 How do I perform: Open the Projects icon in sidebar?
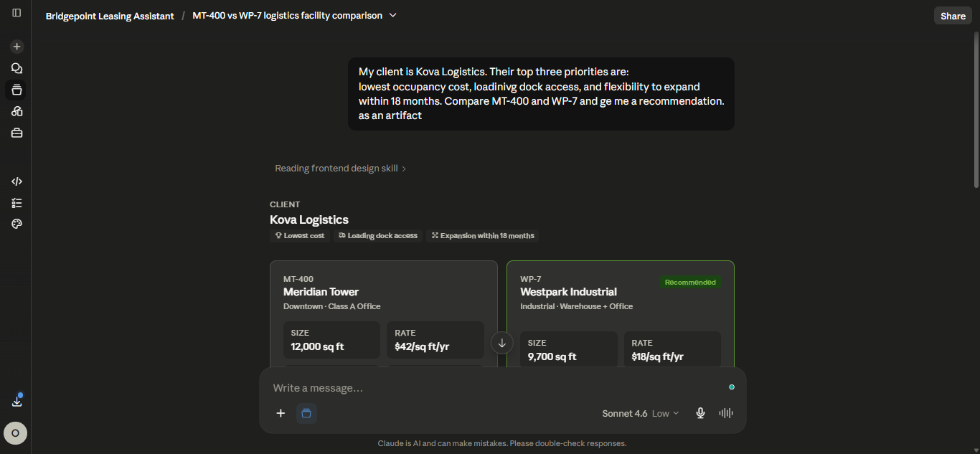click(x=17, y=90)
